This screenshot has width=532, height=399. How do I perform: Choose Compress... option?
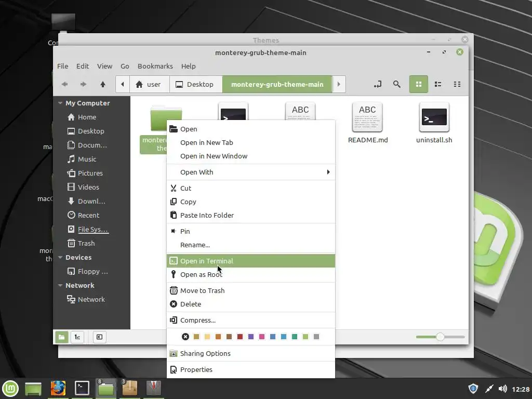point(251,320)
